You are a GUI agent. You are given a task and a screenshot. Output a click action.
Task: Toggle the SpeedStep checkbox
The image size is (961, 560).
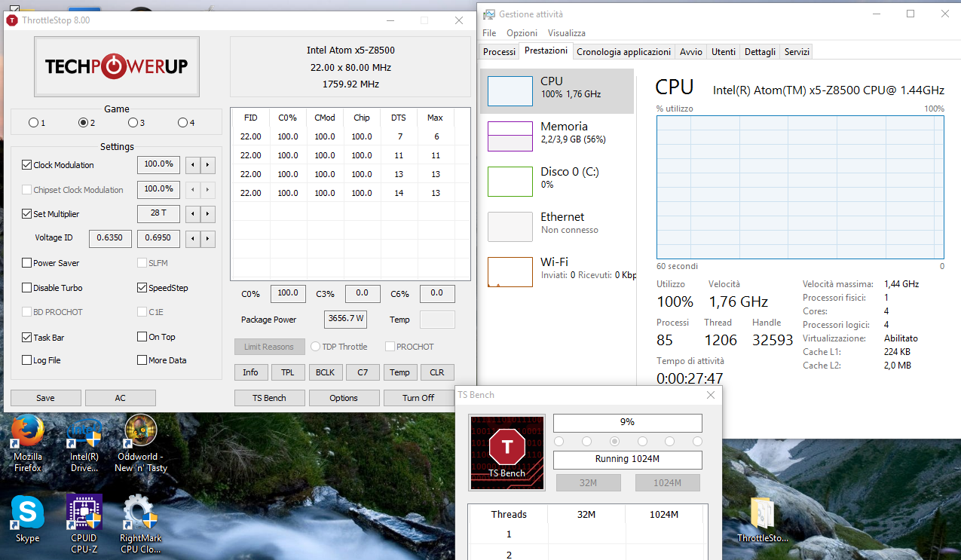tap(142, 288)
